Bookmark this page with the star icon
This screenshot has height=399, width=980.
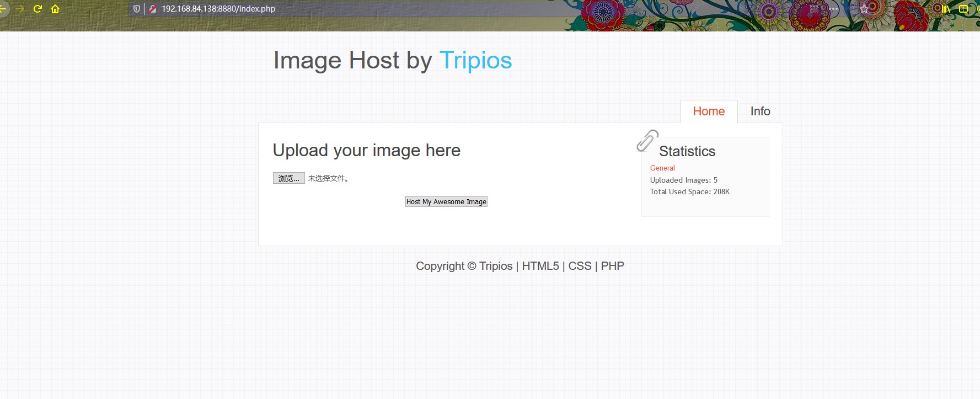click(x=864, y=9)
